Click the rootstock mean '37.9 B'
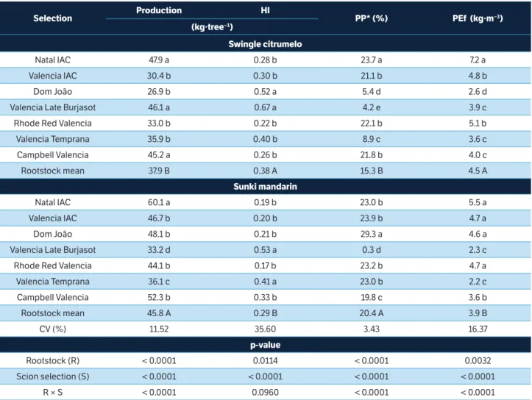This screenshot has width=532, height=400. point(159,171)
